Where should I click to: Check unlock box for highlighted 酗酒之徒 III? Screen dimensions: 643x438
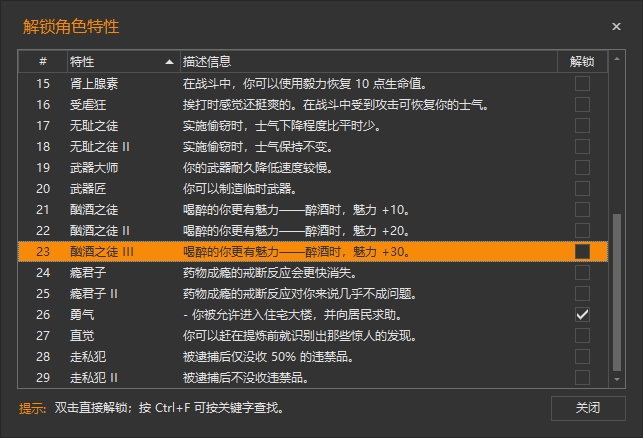582,252
